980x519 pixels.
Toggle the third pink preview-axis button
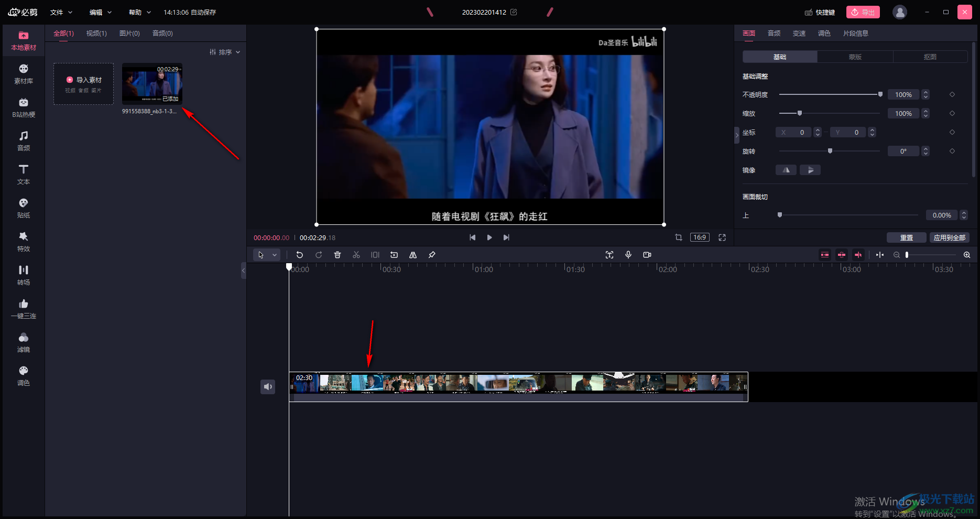pyautogui.click(x=858, y=255)
